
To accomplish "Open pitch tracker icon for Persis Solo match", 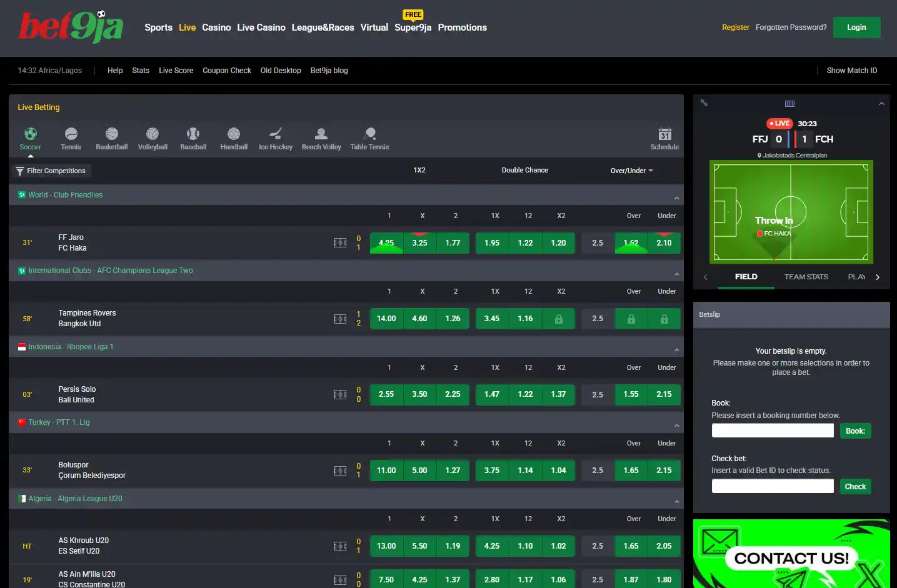I will pyautogui.click(x=340, y=394).
